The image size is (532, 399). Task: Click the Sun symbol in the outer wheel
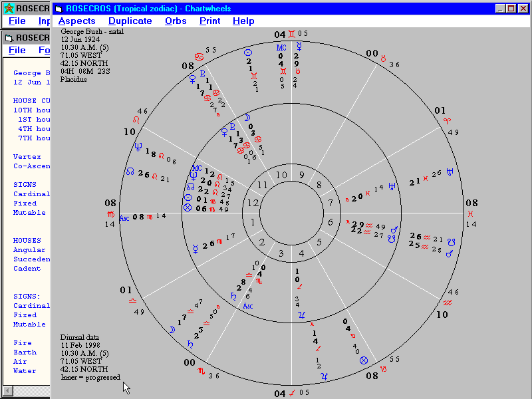(x=248, y=52)
